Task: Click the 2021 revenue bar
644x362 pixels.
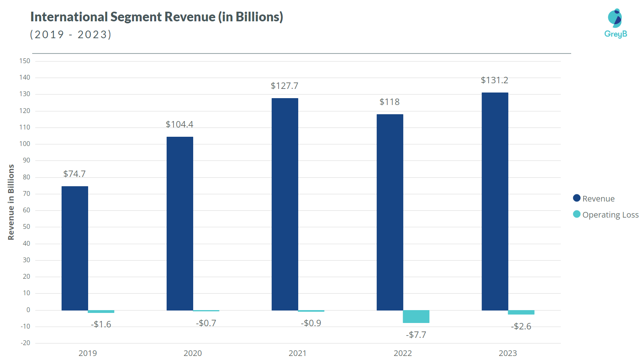Action: (x=285, y=203)
